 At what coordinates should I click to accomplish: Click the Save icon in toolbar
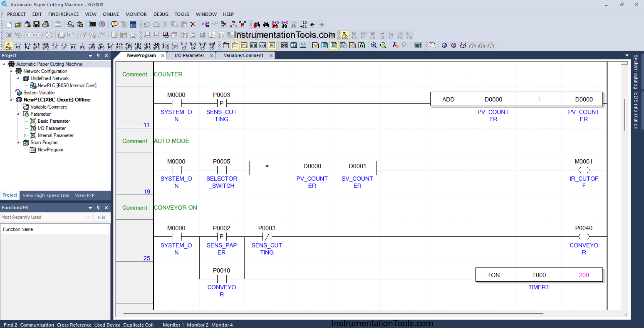point(37,24)
